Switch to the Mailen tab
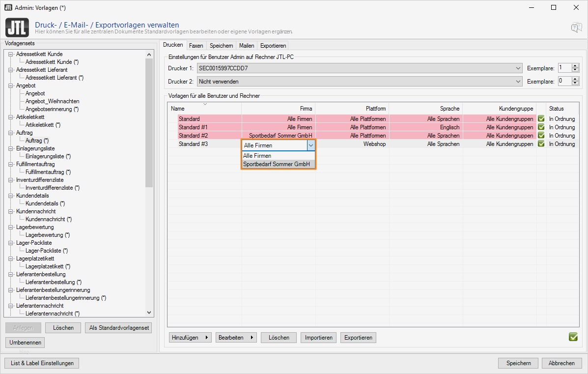Image resolution: width=588 pixels, height=374 pixels. click(247, 46)
